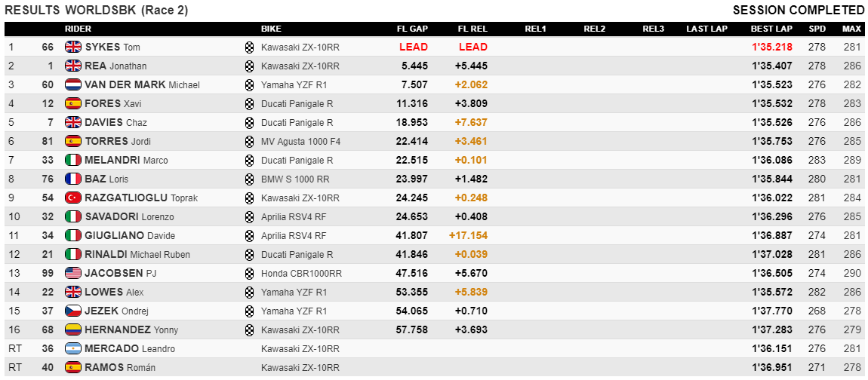Click the USA flag beside JACOBSEN PJ
This screenshot has width=868, height=380.
coord(73,273)
